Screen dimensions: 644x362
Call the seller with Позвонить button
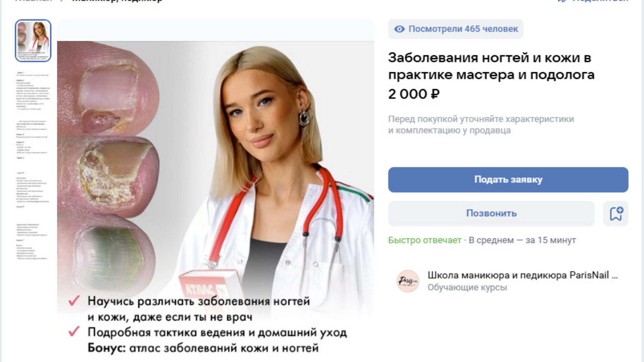pyautogui.click(x=491, y=213)
